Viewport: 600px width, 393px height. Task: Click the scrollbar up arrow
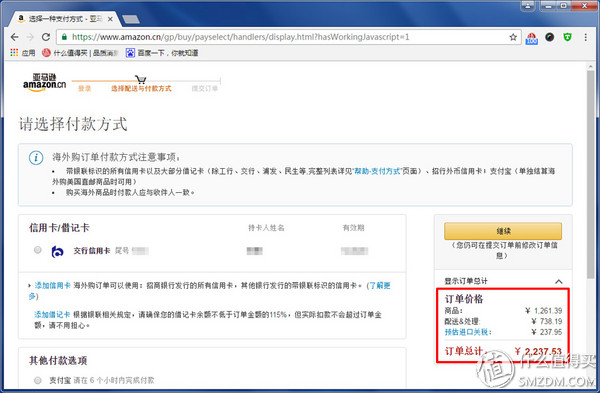click(591, 67)
